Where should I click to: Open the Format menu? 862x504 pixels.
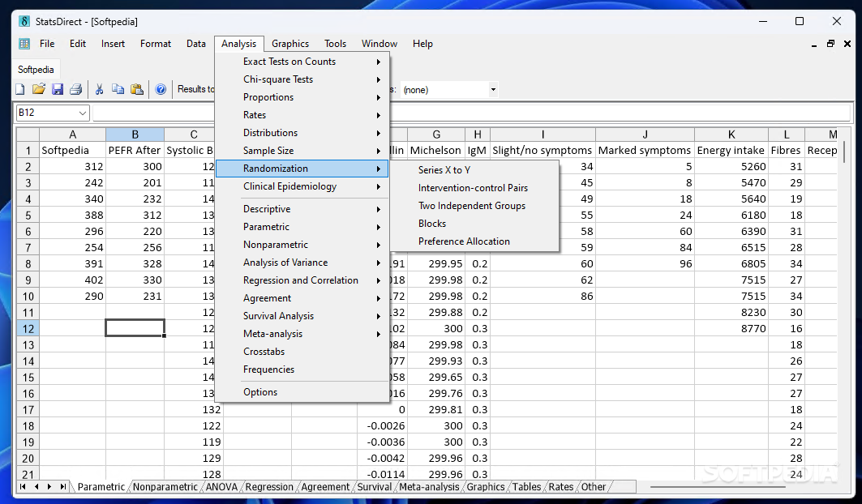coord(156,44)
